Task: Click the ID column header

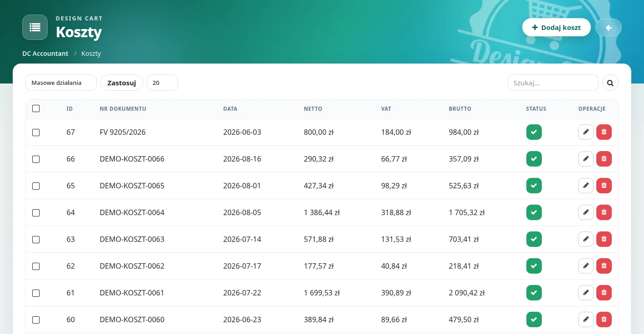Action: pyautogui.click(x=69, y=109)
